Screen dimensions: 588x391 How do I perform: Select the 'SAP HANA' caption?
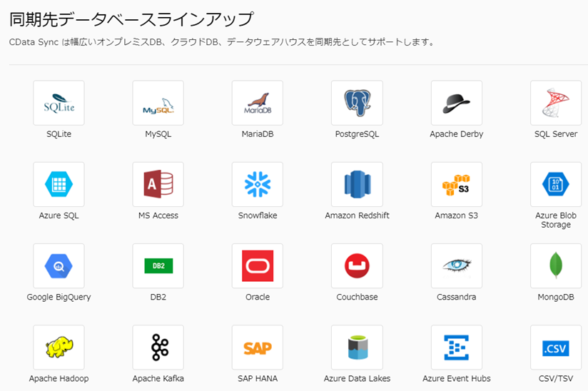258,378
